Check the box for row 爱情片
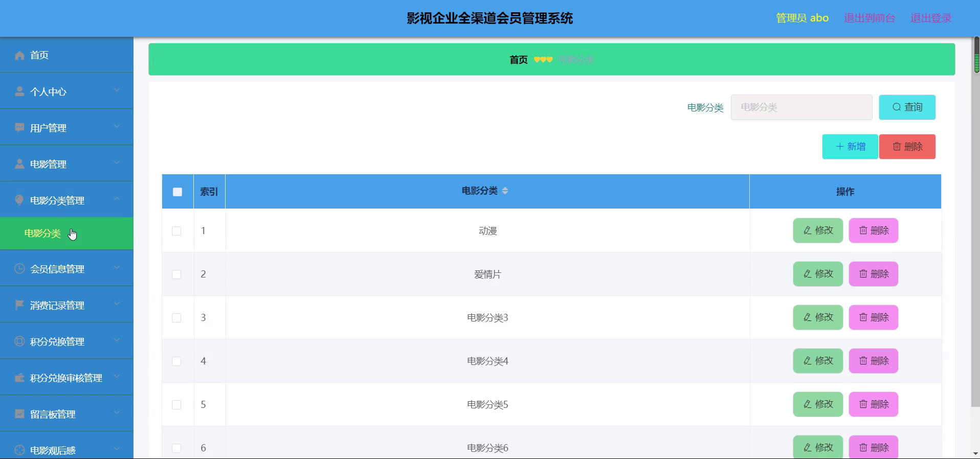 pyautogui.click(x=176, y=274)
